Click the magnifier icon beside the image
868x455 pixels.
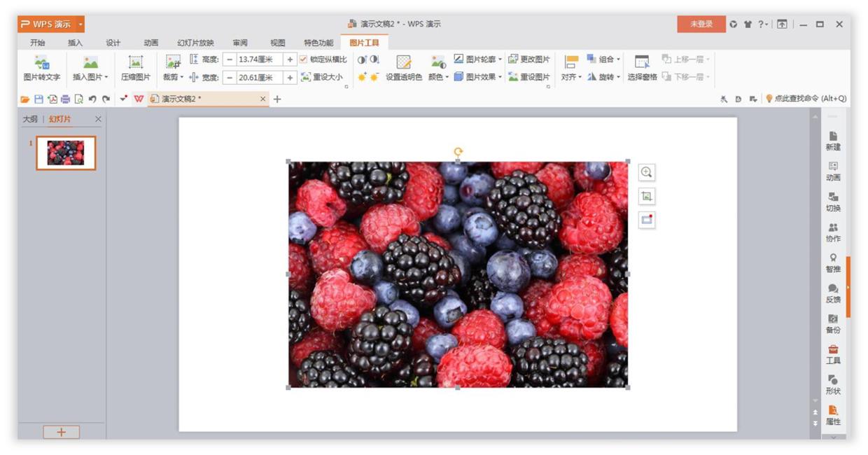coord(645,171)
